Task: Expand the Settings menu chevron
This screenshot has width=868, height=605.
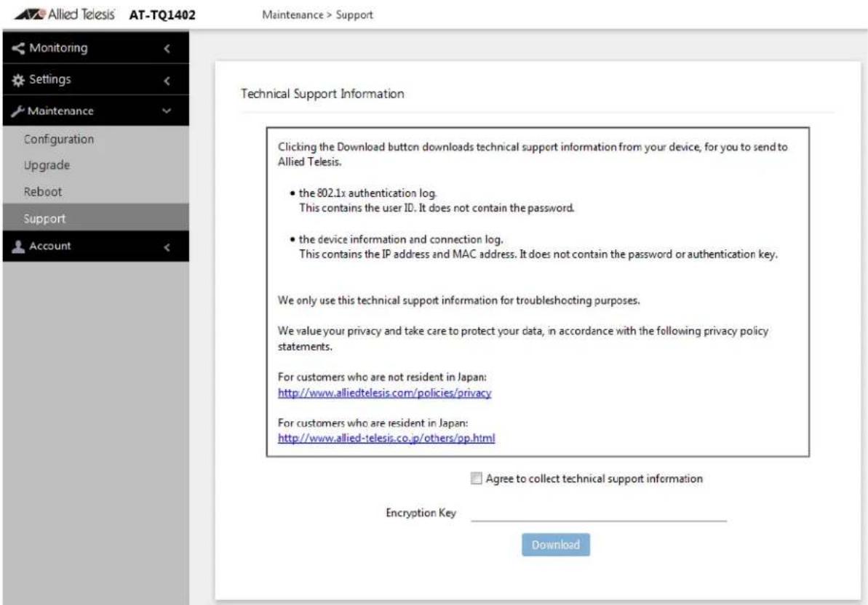Action: (x=167, y=81)
